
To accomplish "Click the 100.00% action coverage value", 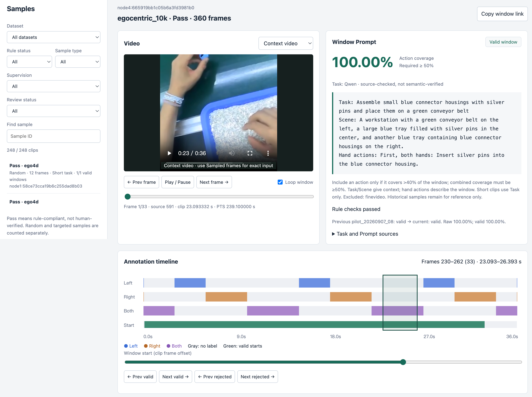I will 362,62.
